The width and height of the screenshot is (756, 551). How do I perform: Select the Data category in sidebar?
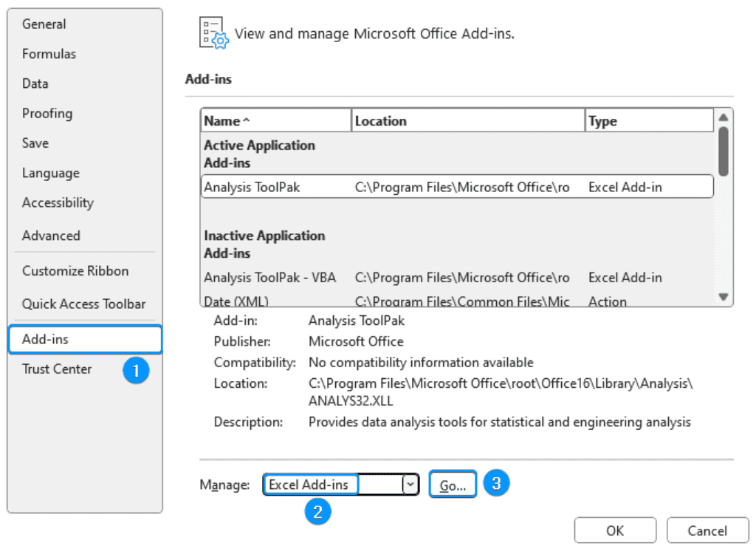point(35,84)
